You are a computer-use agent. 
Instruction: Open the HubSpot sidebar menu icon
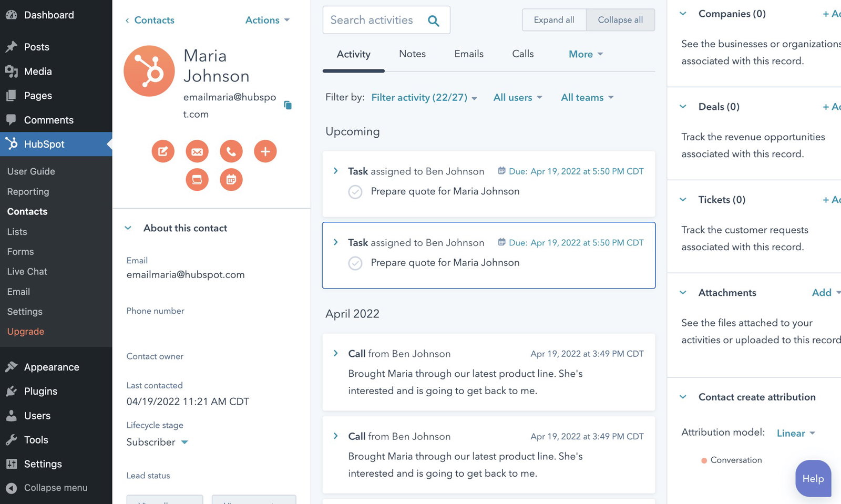(x=11, y=144)
